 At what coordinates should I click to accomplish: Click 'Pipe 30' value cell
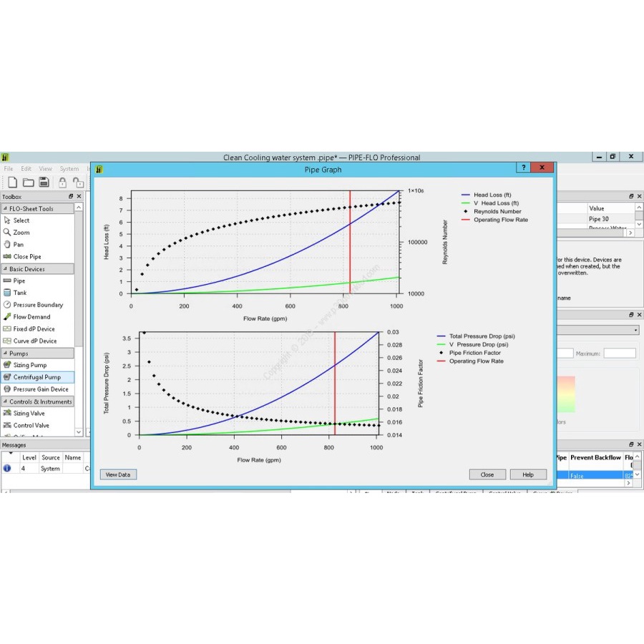(611, 219)
